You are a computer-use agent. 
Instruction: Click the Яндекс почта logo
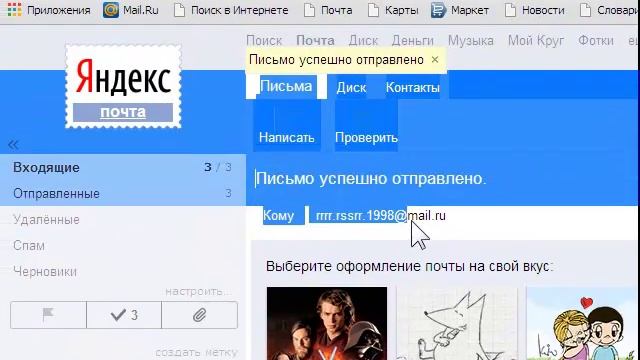123,86
